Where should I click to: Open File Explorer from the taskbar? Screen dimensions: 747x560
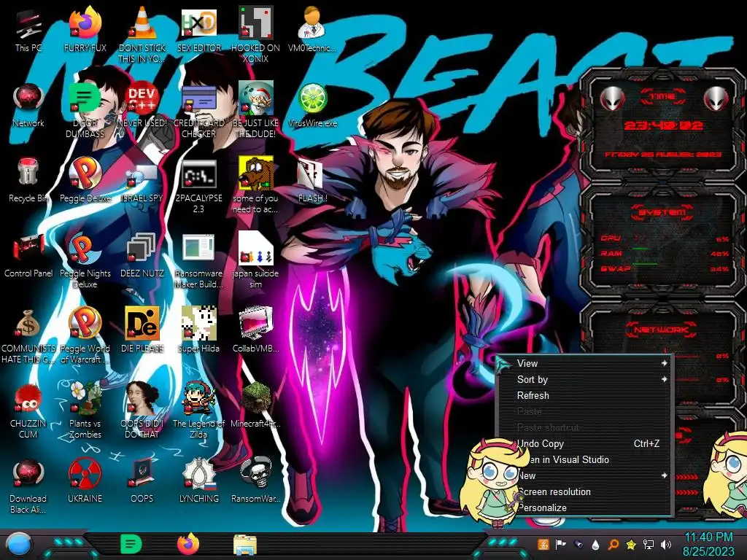pos(245,545)
